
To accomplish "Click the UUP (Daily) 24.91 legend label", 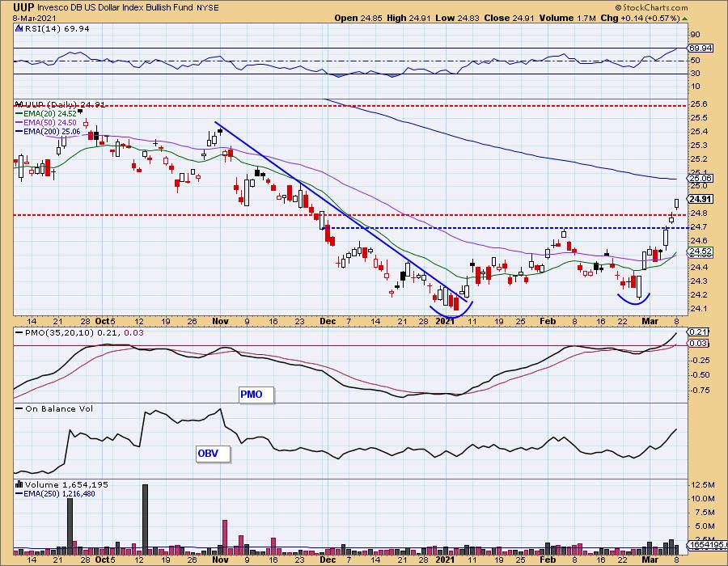I will tap(65, 105).
